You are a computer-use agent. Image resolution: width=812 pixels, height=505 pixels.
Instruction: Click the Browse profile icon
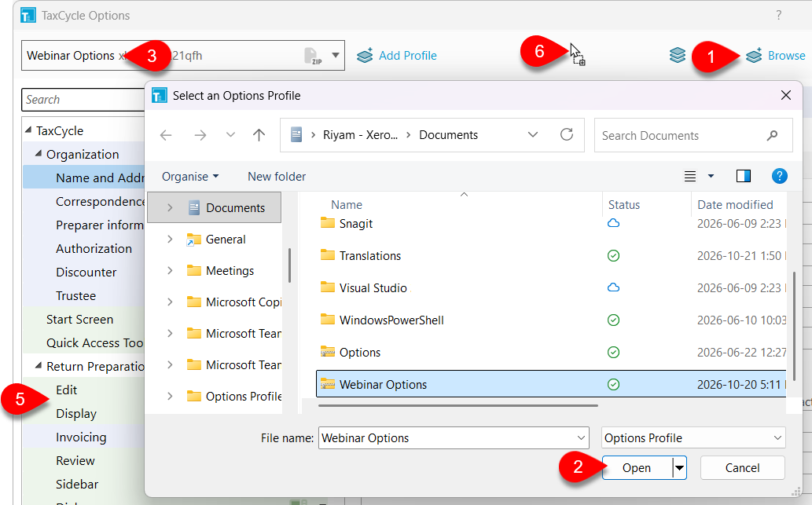point(754,55)
